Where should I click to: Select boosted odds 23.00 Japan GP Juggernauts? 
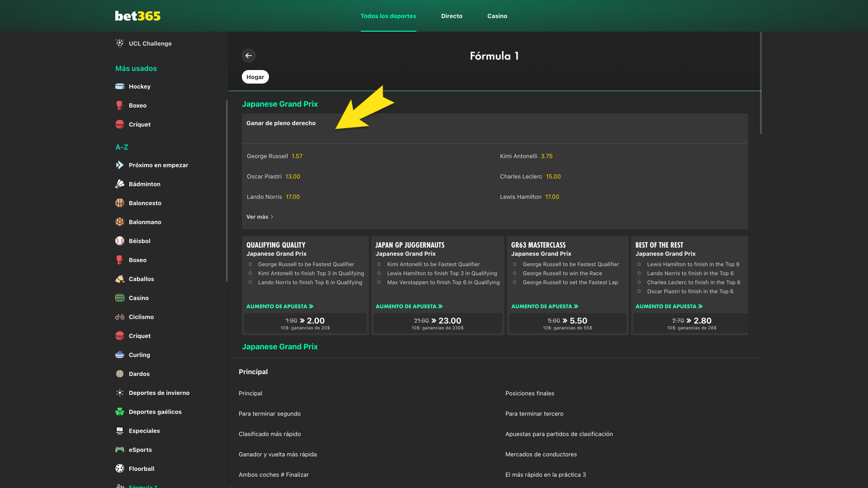[438, 323]
